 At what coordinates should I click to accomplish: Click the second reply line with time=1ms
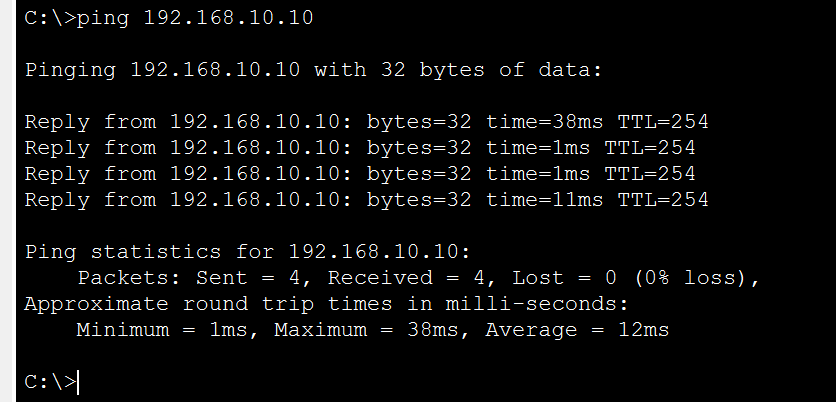tap(360, 174)
